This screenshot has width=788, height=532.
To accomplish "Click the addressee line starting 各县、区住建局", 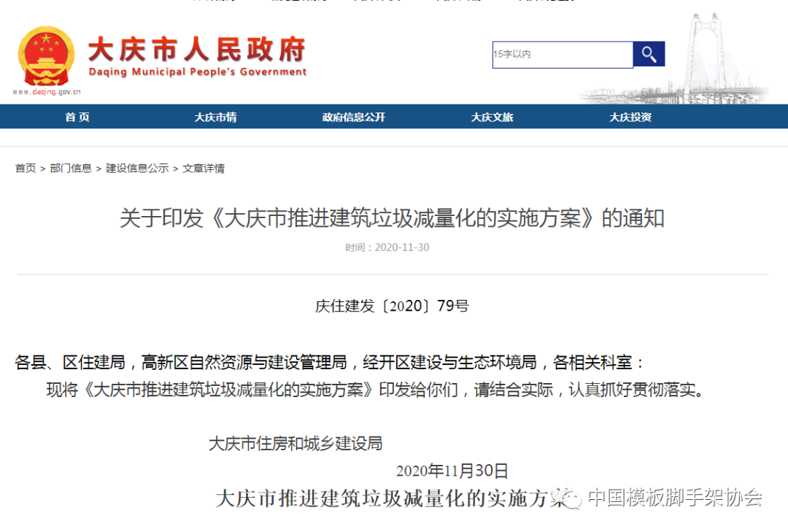I will coord(329,362).
